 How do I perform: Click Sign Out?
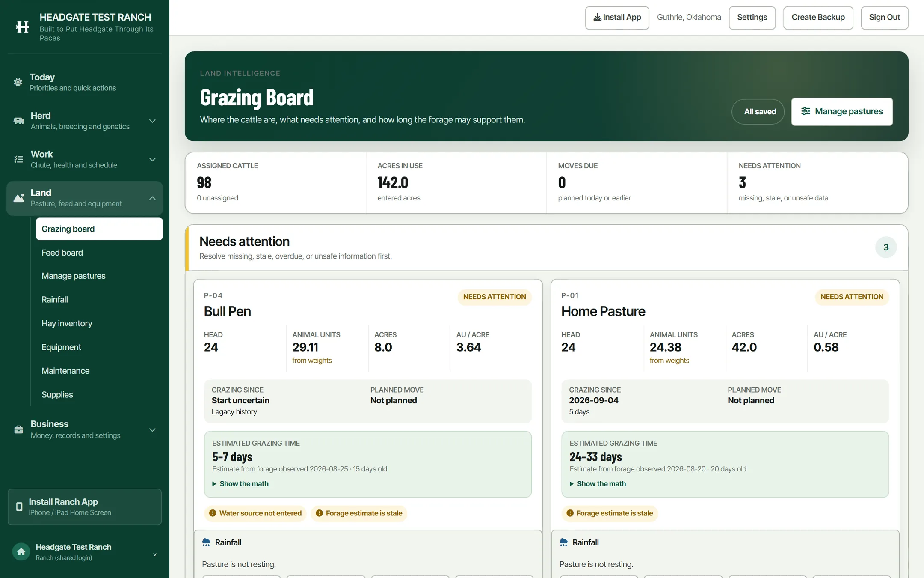pyautogui.click(x=884, y=18)
